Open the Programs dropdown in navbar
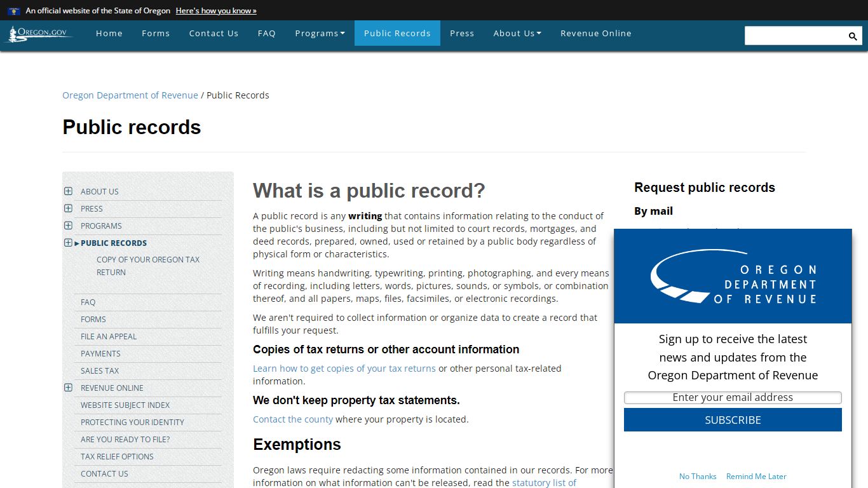This screenshot has height=488, width=868. (x=320, y=33)
